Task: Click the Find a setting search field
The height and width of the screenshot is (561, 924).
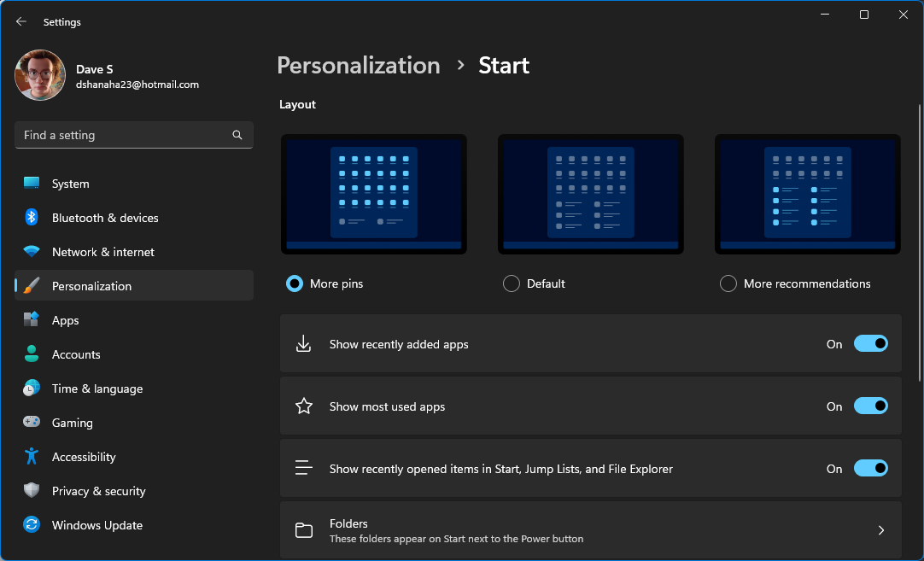Action: [x=133, y=134]
